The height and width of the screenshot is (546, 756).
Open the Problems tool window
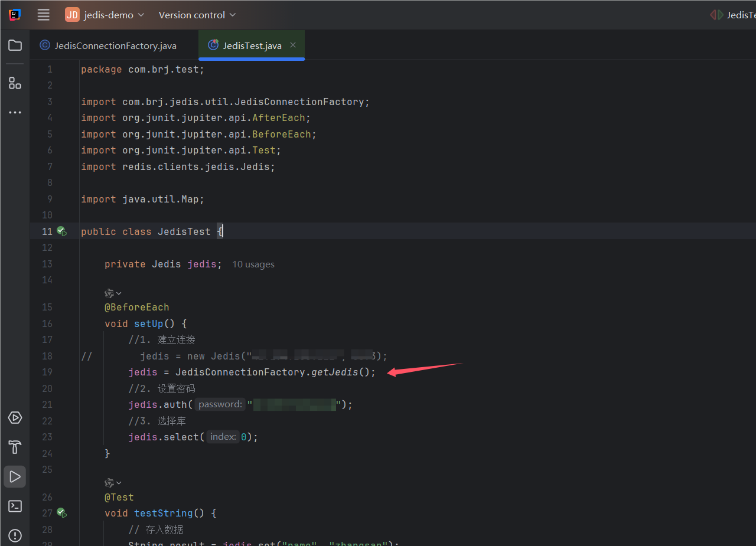(x=15, y=535)
